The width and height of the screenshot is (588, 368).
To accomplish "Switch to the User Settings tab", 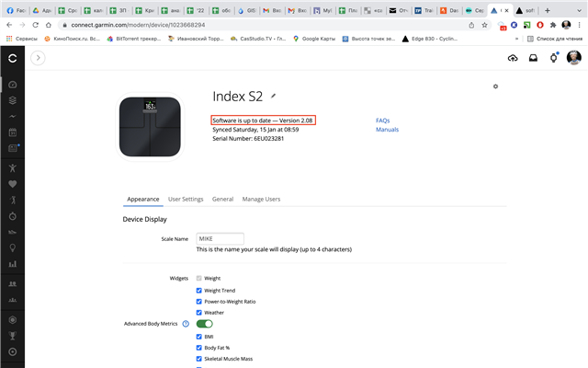I will (x=186, y=199).
